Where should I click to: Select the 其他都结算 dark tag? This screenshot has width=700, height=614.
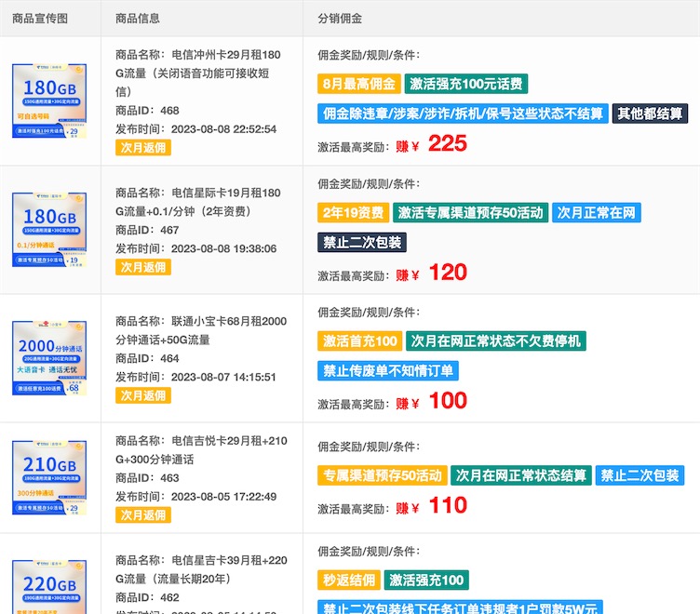tap(650, 113)
